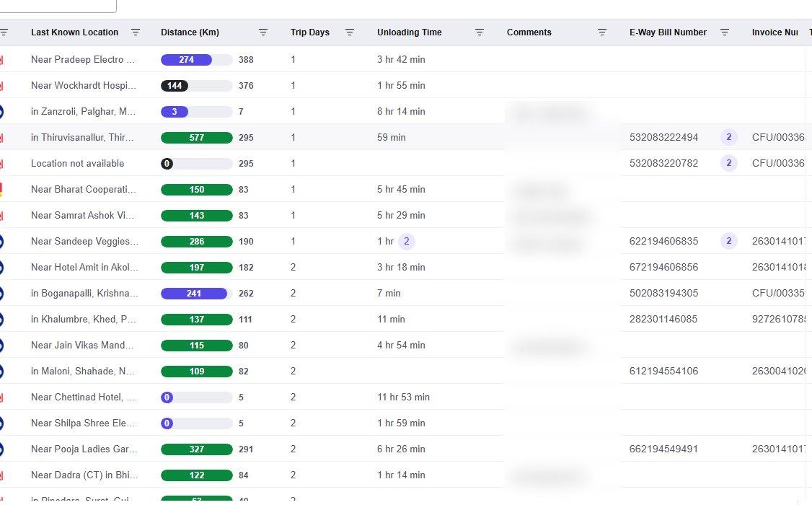This screenshot has height=505, width=812.
Task: Click E-Way bill number 282301146085
Action: [x=663, y=319]
